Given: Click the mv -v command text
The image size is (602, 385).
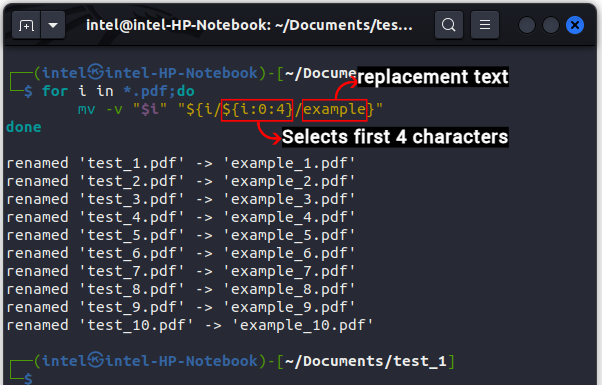Looking at the screenshot, I should pyautogui.click(x=100, y=110).
